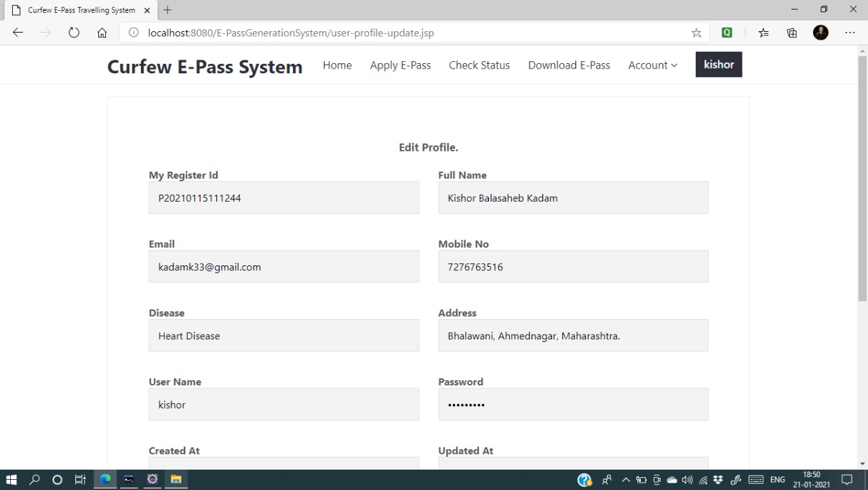This screenshot has height=490, width=868.
Task: Open Windows taskbar search
Action: [x=35, y=480]
